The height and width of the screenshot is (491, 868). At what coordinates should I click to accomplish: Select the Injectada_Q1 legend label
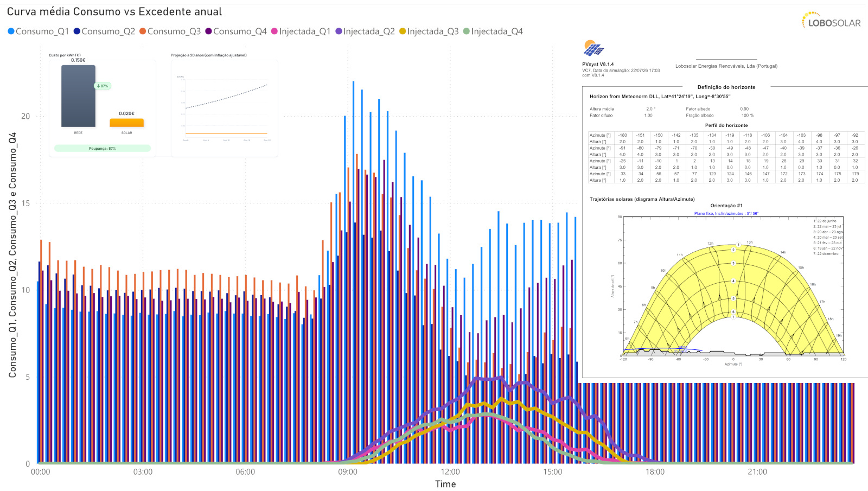(304, 31)
